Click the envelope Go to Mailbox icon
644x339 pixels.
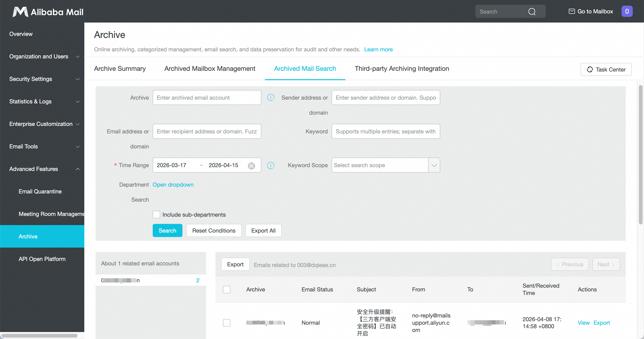(571, 11)
